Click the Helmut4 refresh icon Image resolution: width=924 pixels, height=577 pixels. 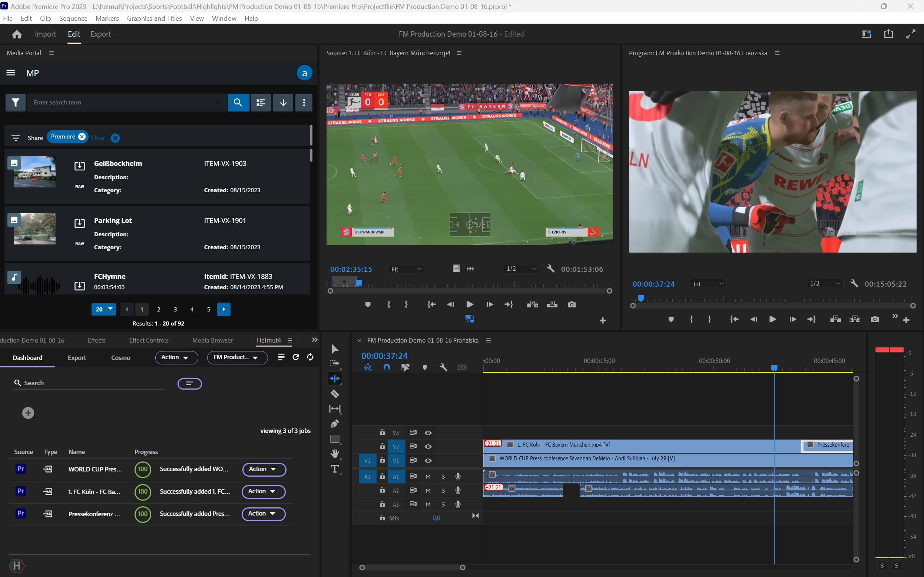295,357
